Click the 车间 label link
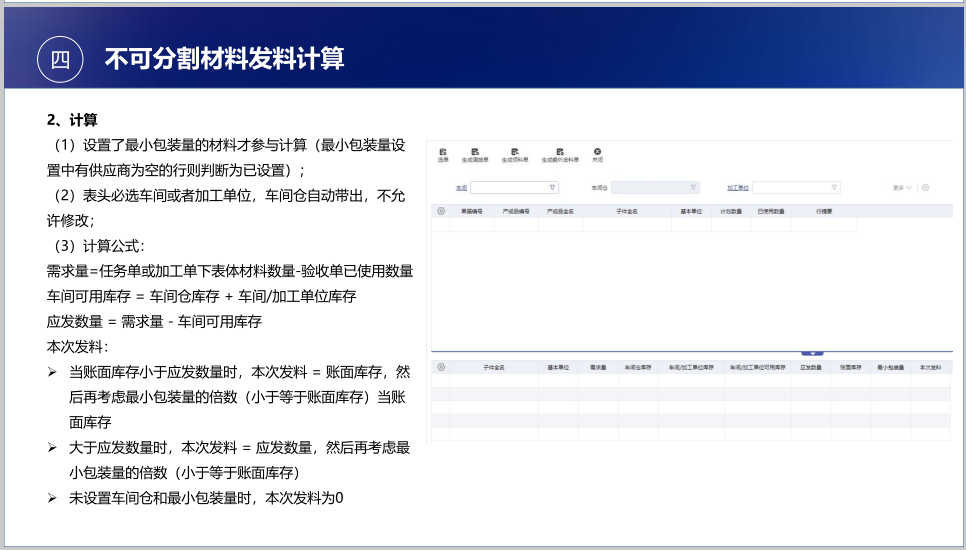Viewport: 966px width, 550px height. tap(461, 187)
